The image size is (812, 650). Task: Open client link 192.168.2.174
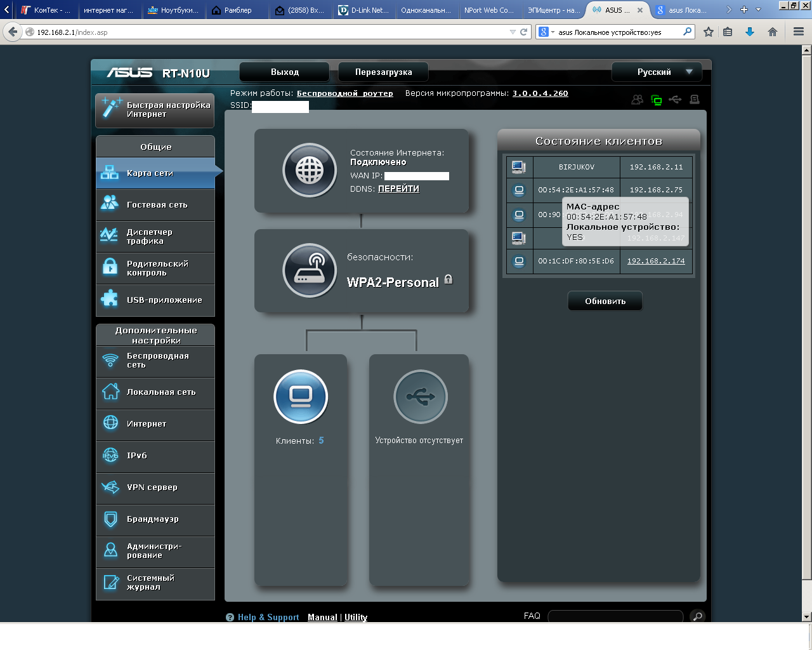(x=656, y=261)
